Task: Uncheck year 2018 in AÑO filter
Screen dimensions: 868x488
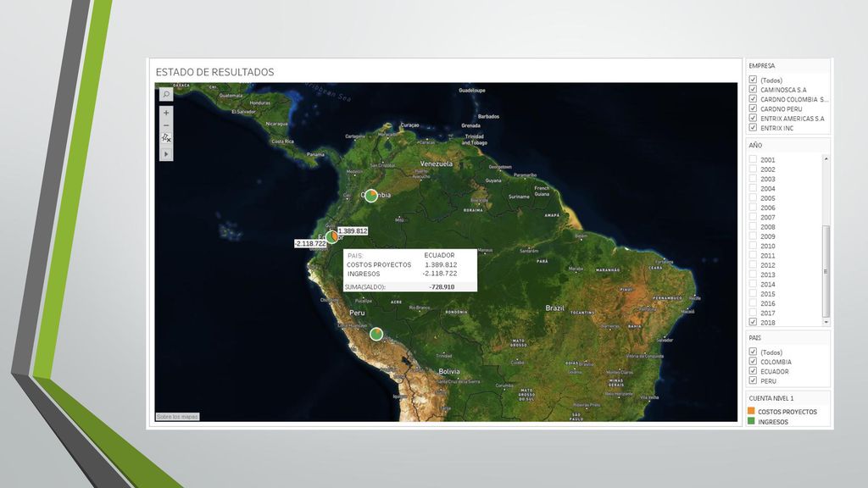Action: (753, 322)
